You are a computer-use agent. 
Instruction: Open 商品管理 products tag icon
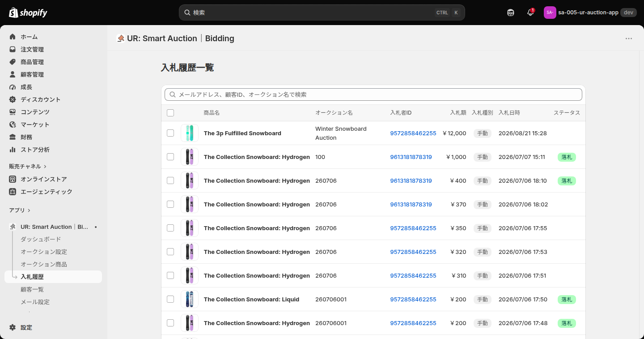click(x=13, y=62)
